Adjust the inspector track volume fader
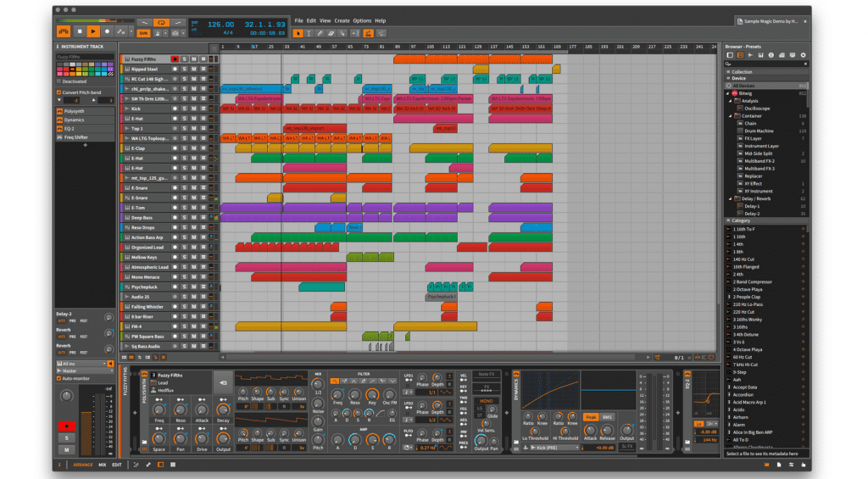 tap(87, 433)
